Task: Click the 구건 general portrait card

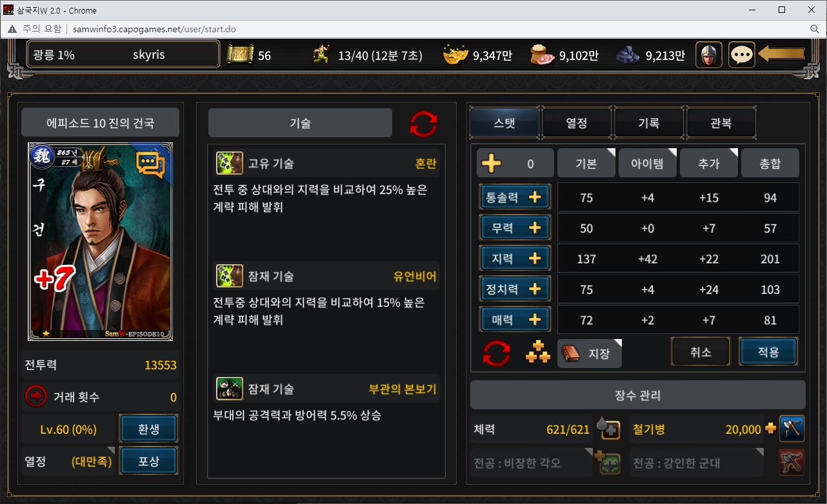Action: 100,242
